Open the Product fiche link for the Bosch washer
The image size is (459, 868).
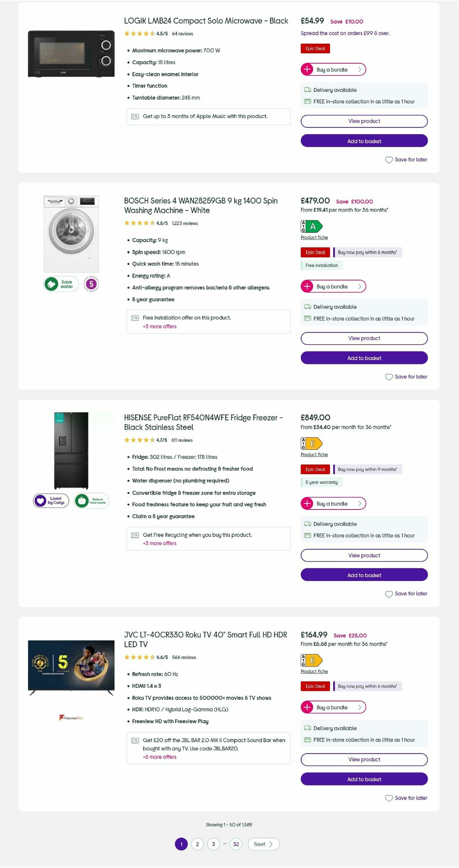tap(314, 237)
